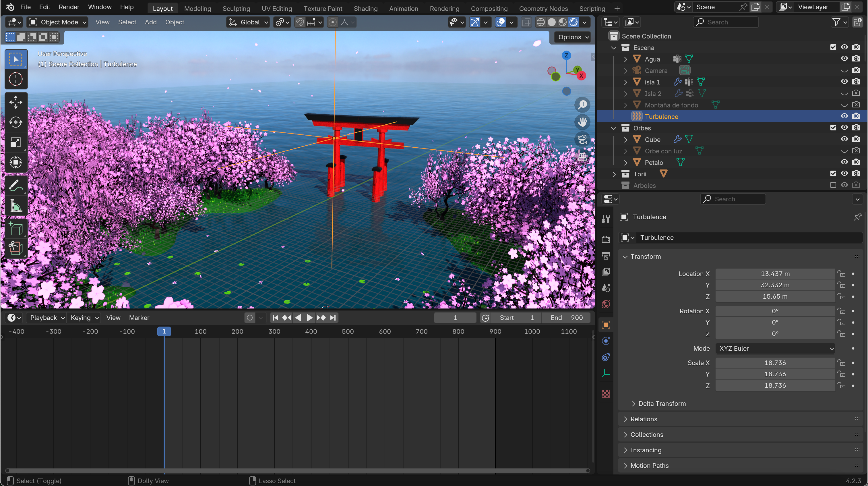This screenshot has height=486, width=868.
Task: Open the timeline Marker menu
Action: (139, 318)
